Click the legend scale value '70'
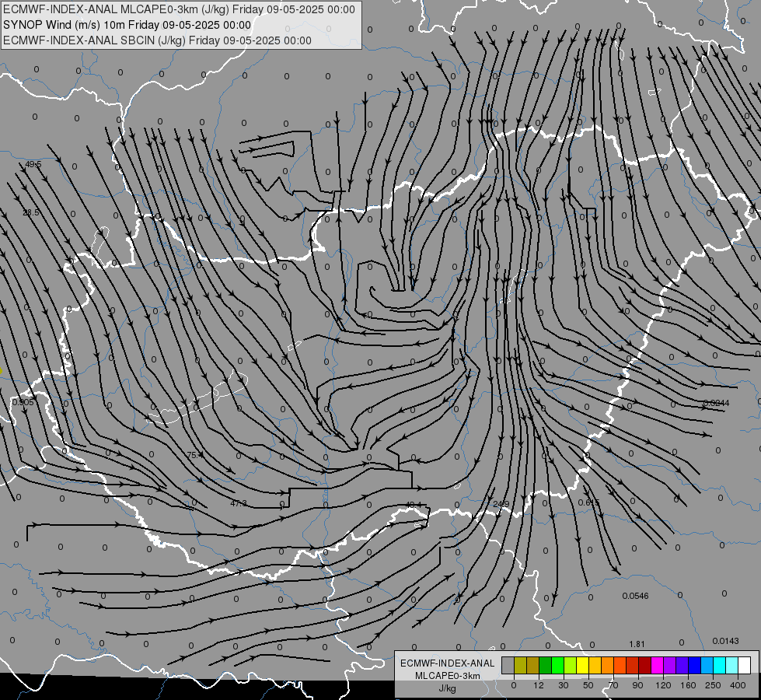The width and height of the screenshot is (761, 700). point(613,685)
